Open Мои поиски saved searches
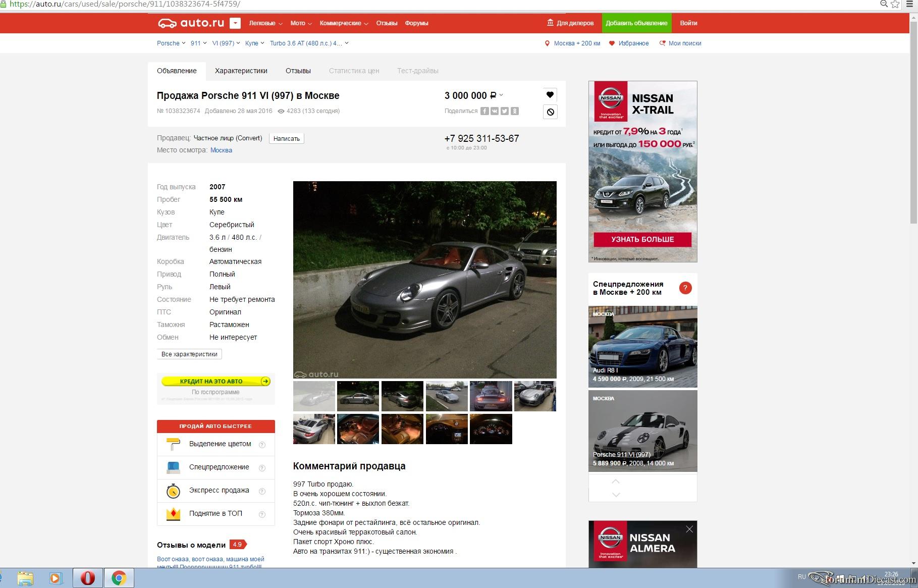Image resolution: width=918 pixels, height=588 pixels. pyautogui.click(x=680, y=43)
